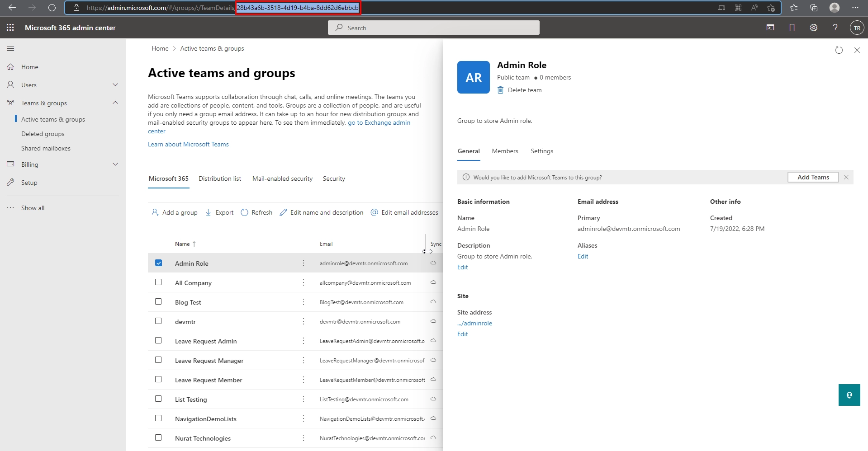Open browser ellipsis settings menu

pyautogui.click(x=855, y=8)
